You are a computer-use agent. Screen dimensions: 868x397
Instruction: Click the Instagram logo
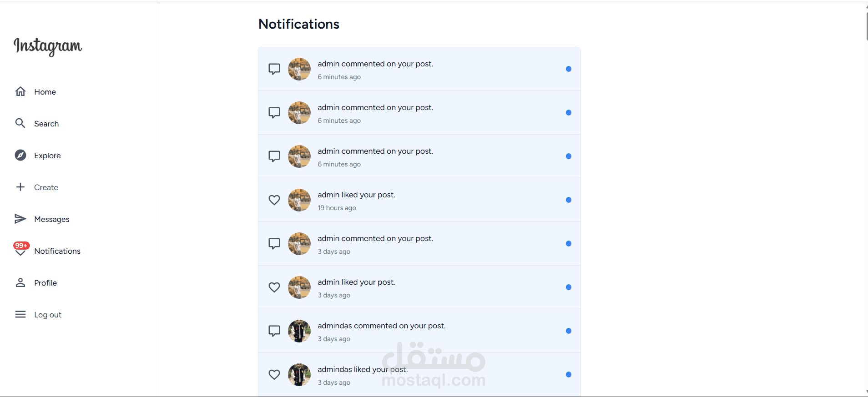click(x=48, y=46)
